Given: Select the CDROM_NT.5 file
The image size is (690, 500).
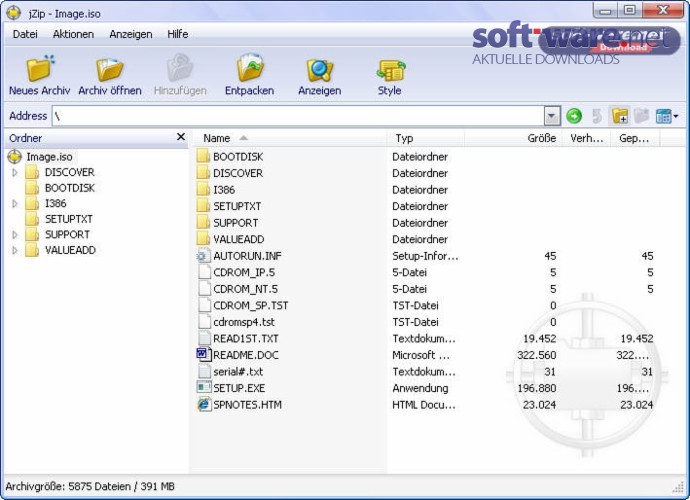Looking at the screenshot, I should click(x=245, y=289).
